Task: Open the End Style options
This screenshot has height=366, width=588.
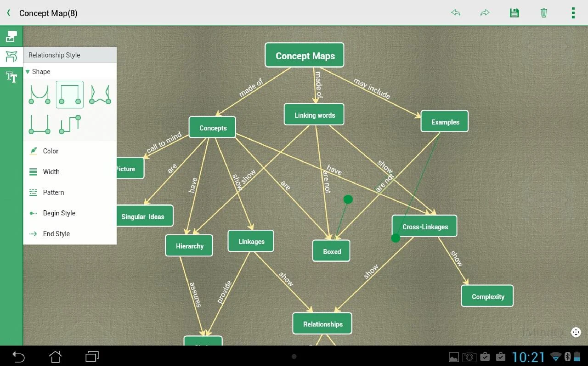Action: (x=56, y=234)
